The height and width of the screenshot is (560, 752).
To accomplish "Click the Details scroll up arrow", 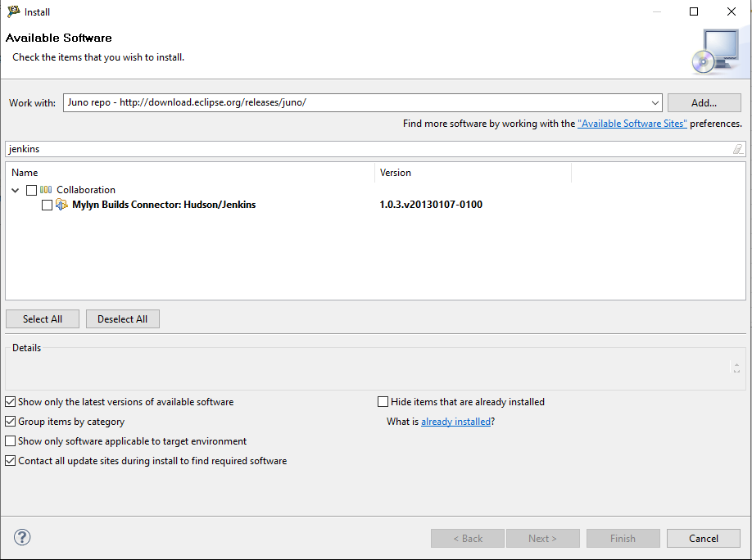I will pyautogui.click(x=736, y=365).
